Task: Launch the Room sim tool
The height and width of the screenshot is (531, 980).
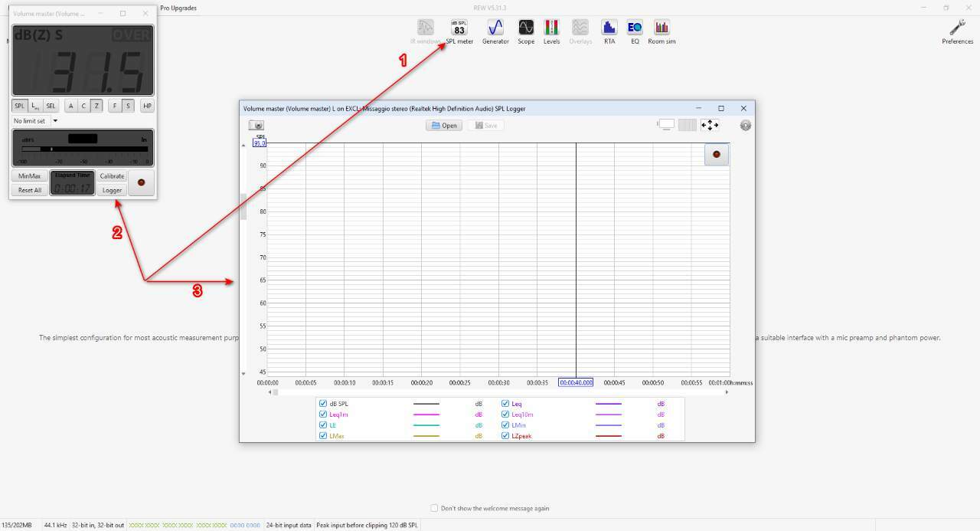Action: pyautogui.click(x=661, y=31)
